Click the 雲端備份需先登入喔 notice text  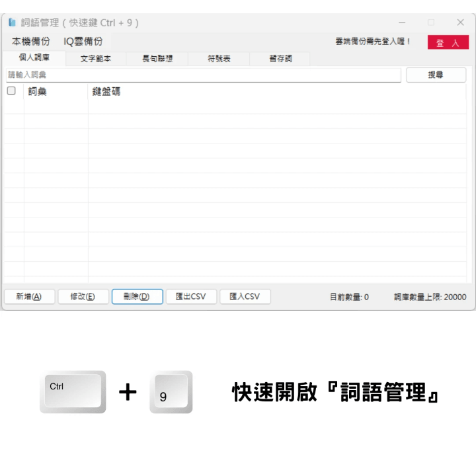373,42
